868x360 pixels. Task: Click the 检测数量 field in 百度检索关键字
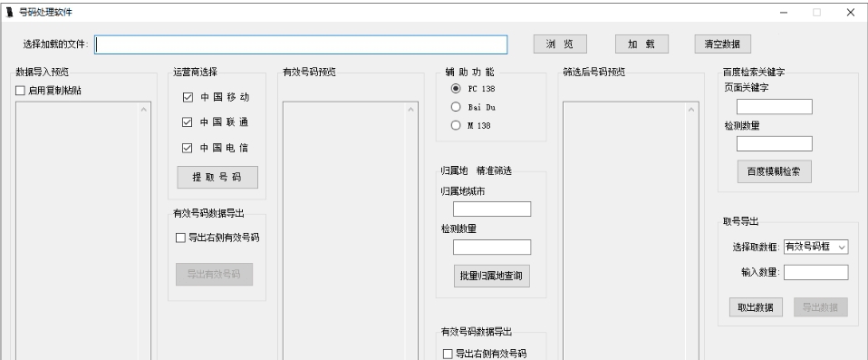(774, 143)
